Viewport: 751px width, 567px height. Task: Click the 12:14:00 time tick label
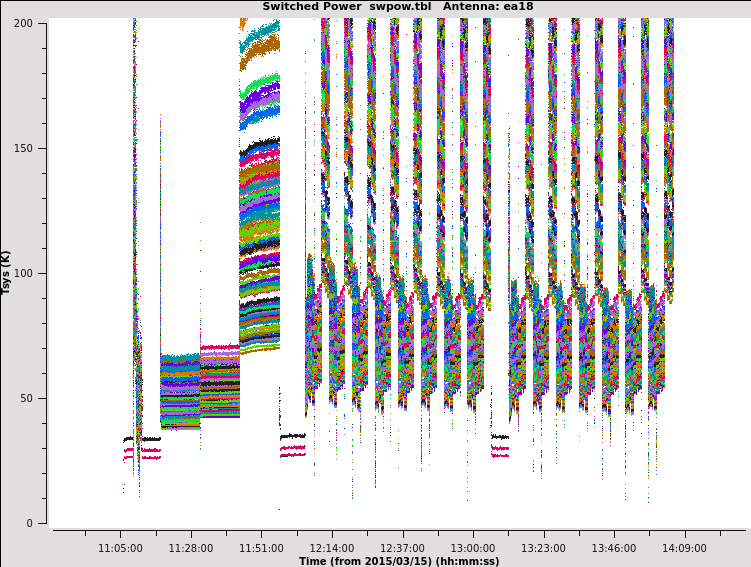[x=331, y=548]
